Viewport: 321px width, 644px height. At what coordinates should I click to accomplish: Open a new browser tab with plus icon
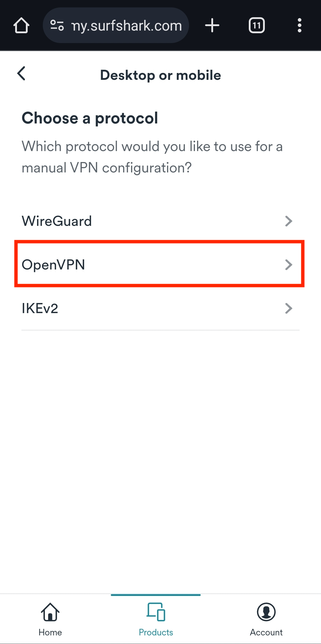[212, 26]
